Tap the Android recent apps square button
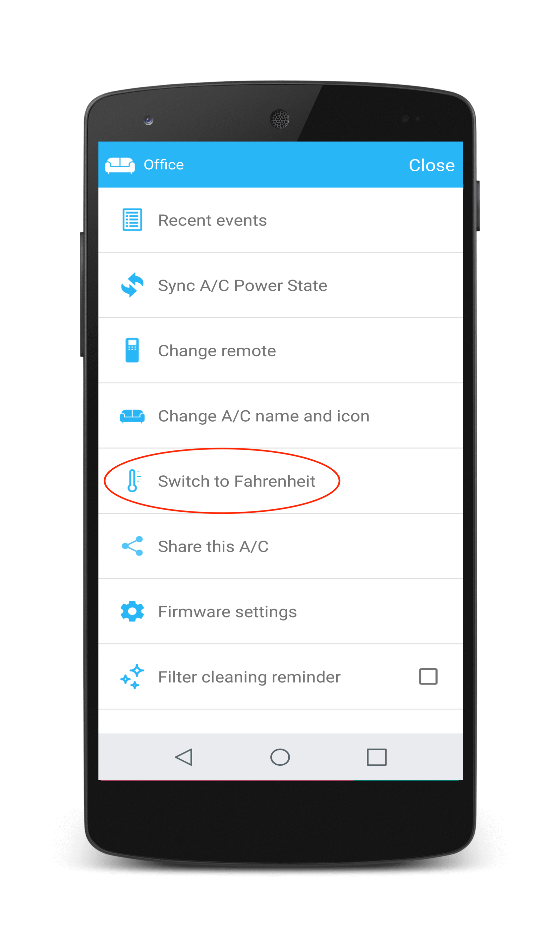Viewport: 560px width, 947px height. pos(377,757)
